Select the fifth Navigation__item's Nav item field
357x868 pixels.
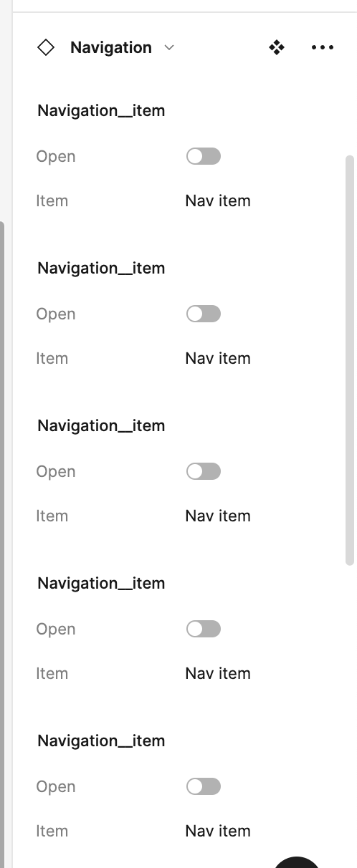[218, 831]
